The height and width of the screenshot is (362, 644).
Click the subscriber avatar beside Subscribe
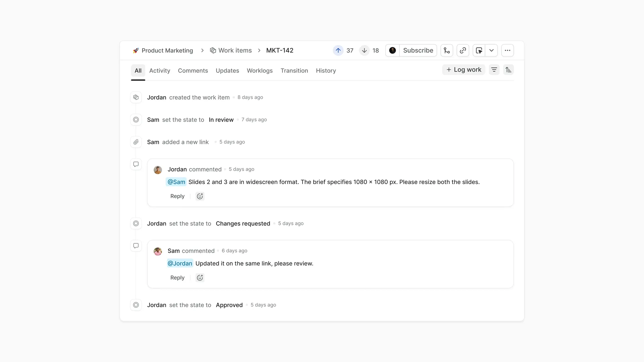[392, 50]
